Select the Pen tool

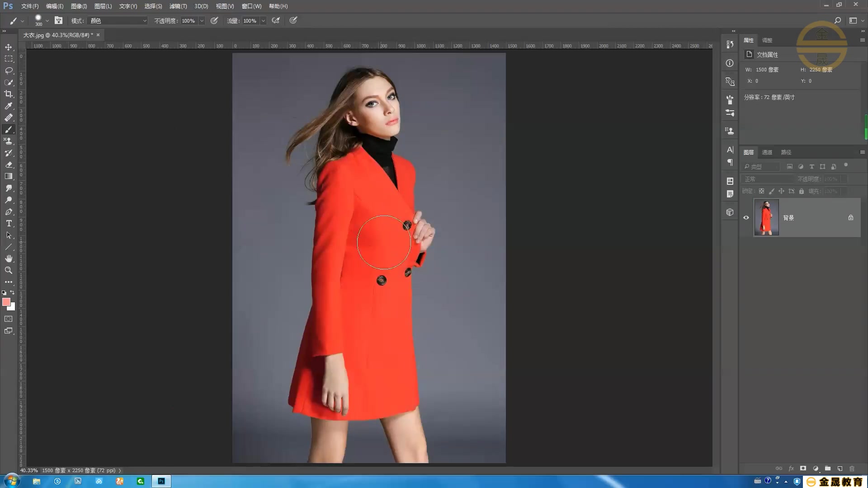tap(9, 211)
